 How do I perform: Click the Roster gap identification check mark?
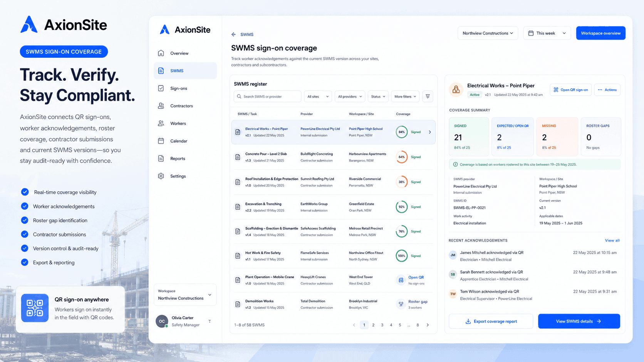click(25, 220)
